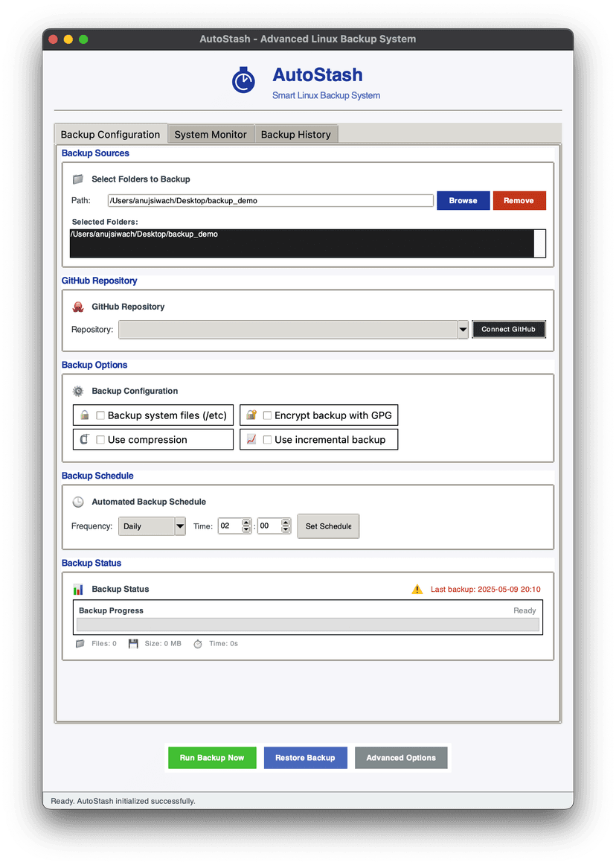Toggle Encrypt backup with GPG checkbox

click(x=268, y=415)
